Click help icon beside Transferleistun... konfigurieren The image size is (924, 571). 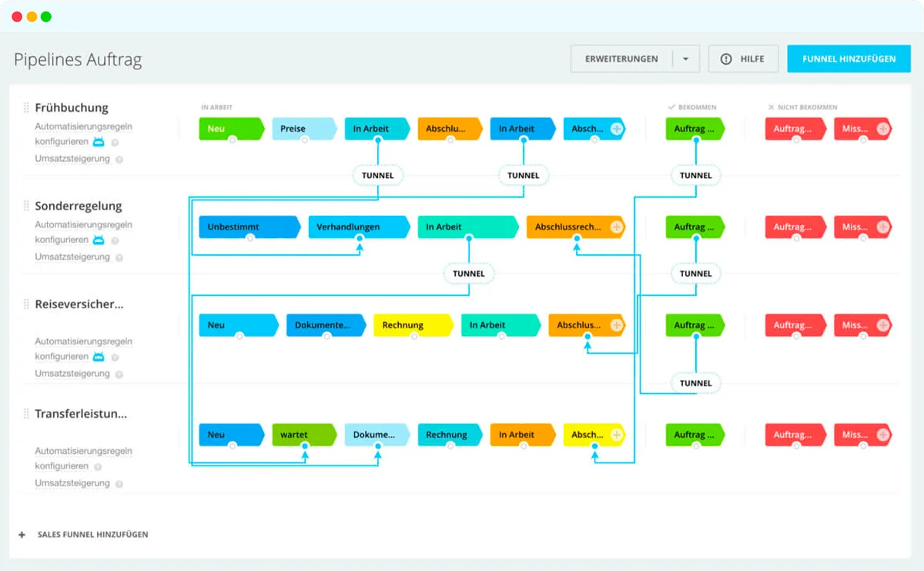(x=99, y=467)
